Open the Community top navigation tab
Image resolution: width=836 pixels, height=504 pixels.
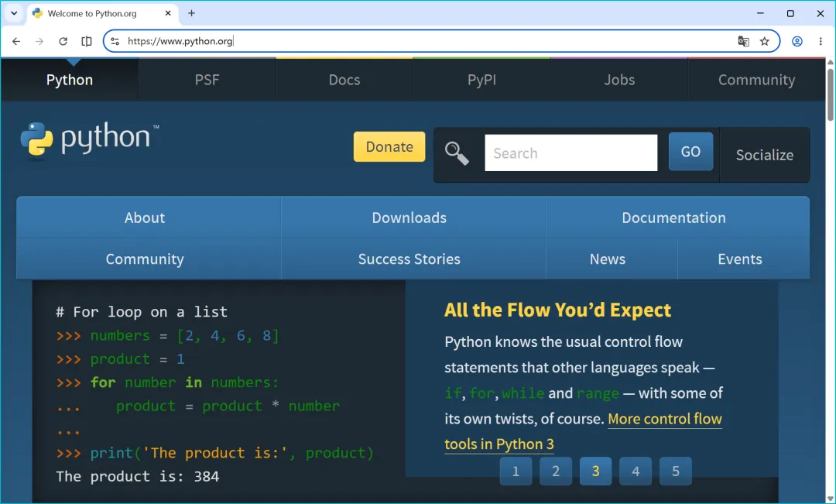tap(756, 80)
